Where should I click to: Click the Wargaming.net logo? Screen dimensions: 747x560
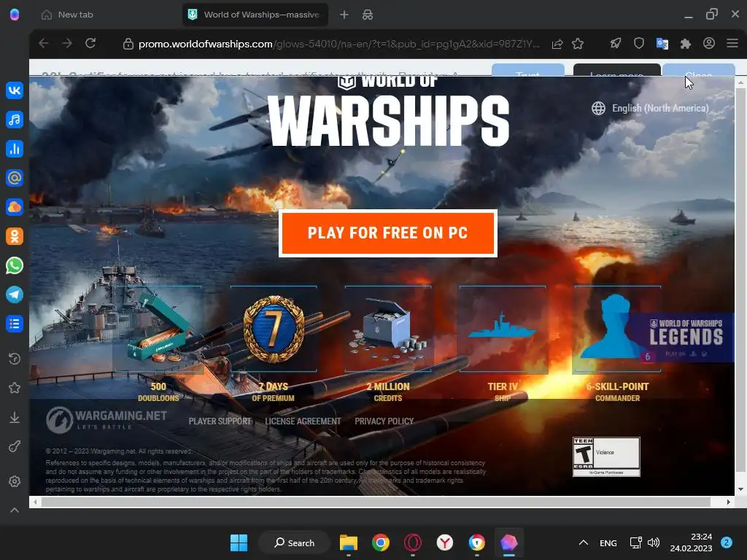tap(107, 419)
